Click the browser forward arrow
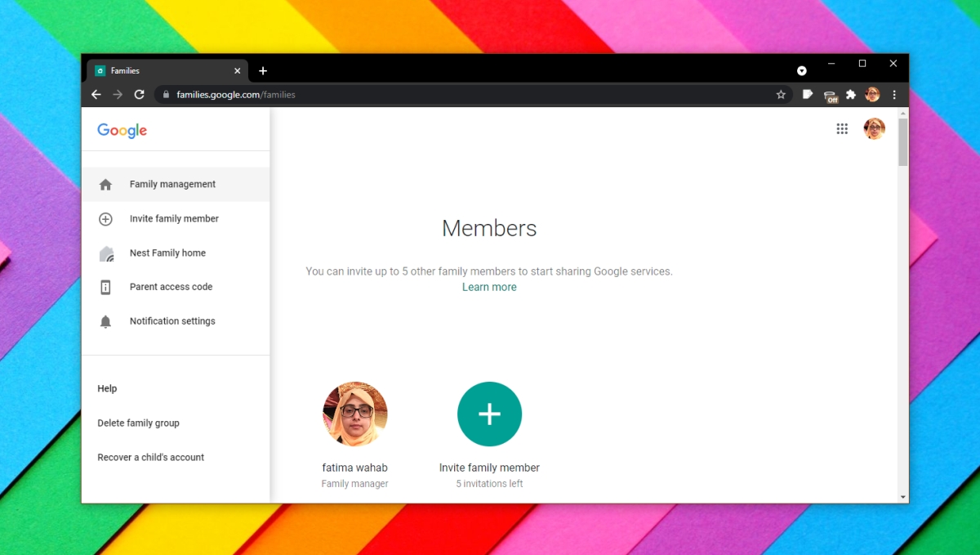 [118, 95]
